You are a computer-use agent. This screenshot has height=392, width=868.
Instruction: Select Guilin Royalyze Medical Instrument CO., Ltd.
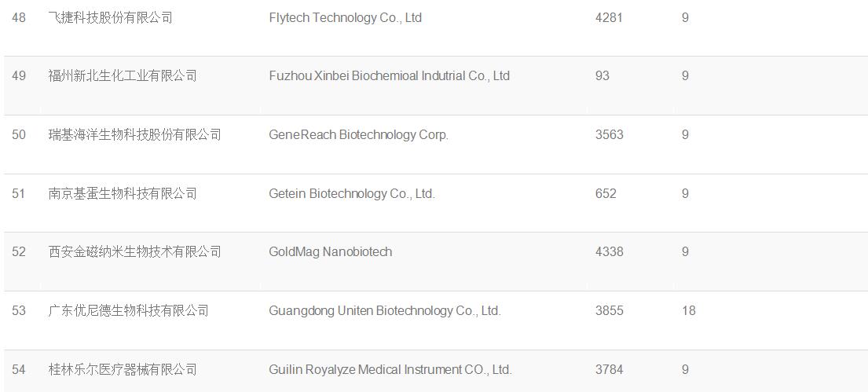coord(390,369)
